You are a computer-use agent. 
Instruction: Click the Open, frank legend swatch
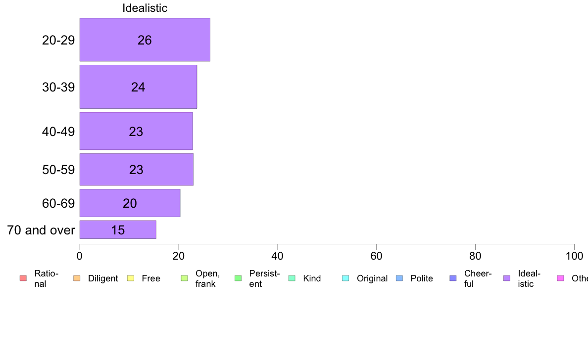tap(184, 278)
